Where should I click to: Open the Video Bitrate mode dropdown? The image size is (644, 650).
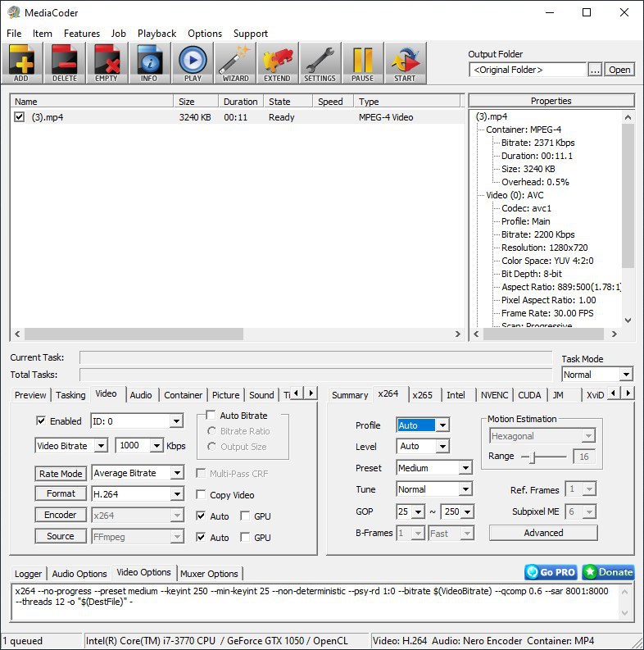click(x=70, y=446)
